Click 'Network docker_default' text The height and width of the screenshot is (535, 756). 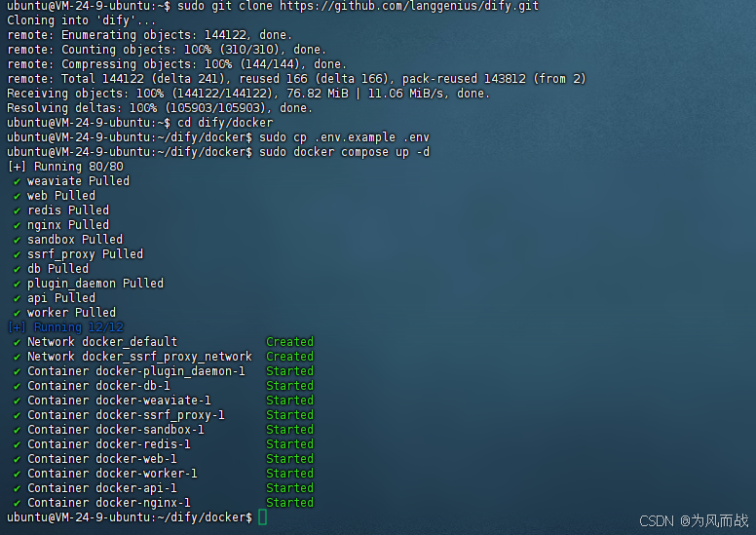(x=102, y=342)
